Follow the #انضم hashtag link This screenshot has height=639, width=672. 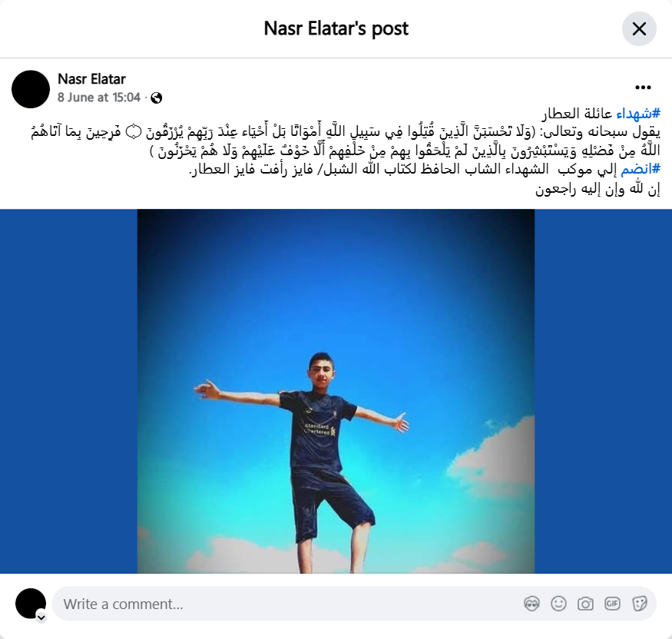coord(641,169)
